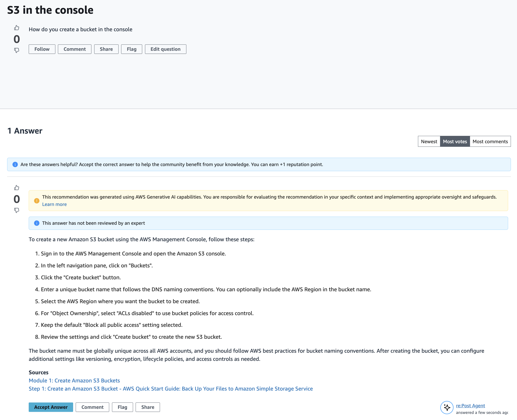The image size is (517, 420).
Task: Share the question
Action: point(106,49)
